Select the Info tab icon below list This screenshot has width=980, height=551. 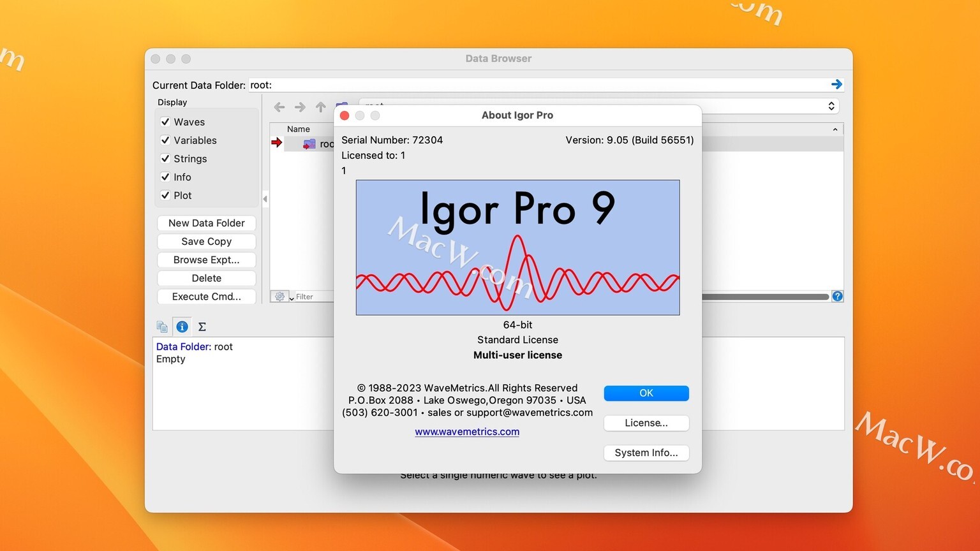click(182, 327)
